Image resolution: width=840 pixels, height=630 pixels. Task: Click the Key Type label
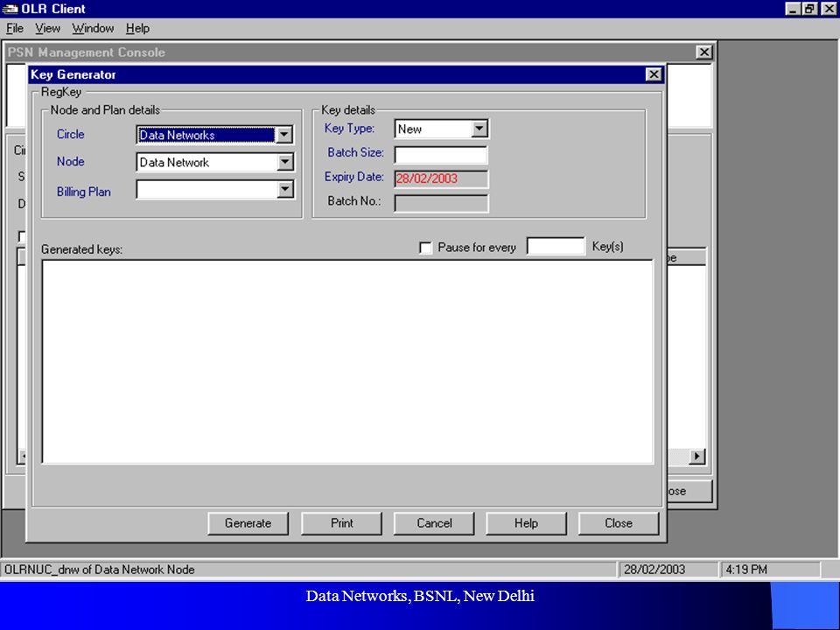pos(349,129)
